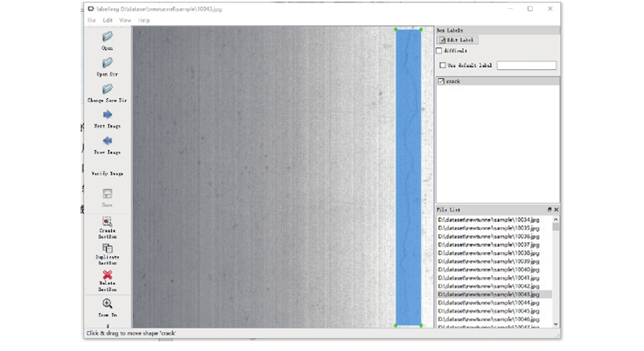Viewport: 644px width, 351px height.
Task: Open the View menu
Action: pyautogui.click(x=126, y=20)
